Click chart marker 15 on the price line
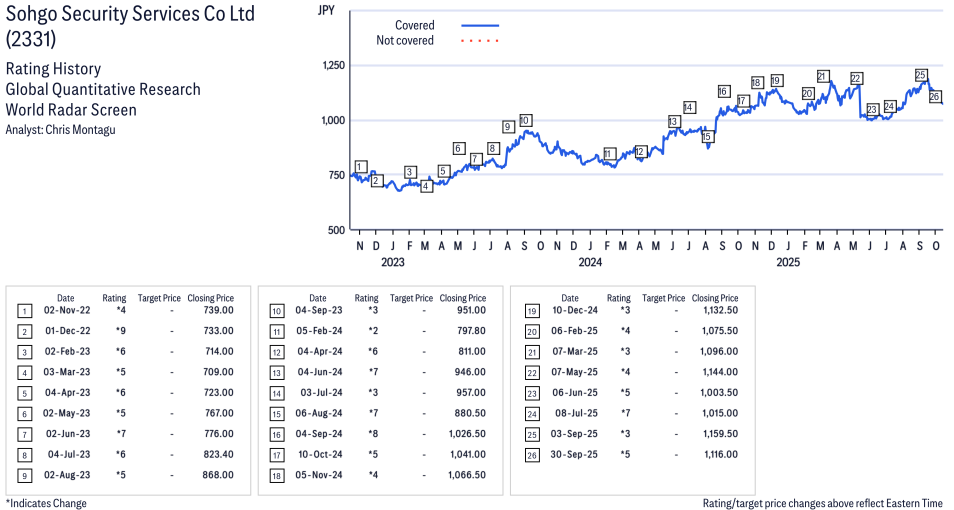 point(707,137)
